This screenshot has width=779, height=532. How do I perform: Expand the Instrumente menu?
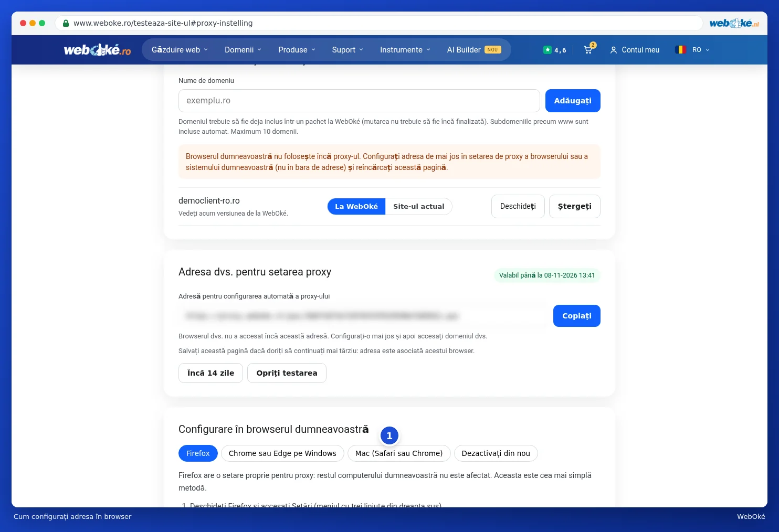pos(405,50)
